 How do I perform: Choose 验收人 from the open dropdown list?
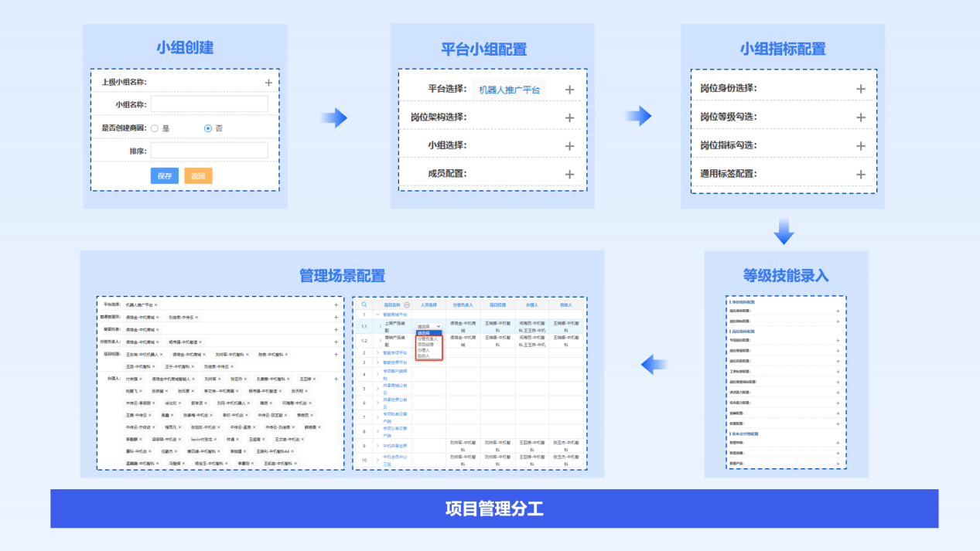pyautogui.click(x=424, y=355)
